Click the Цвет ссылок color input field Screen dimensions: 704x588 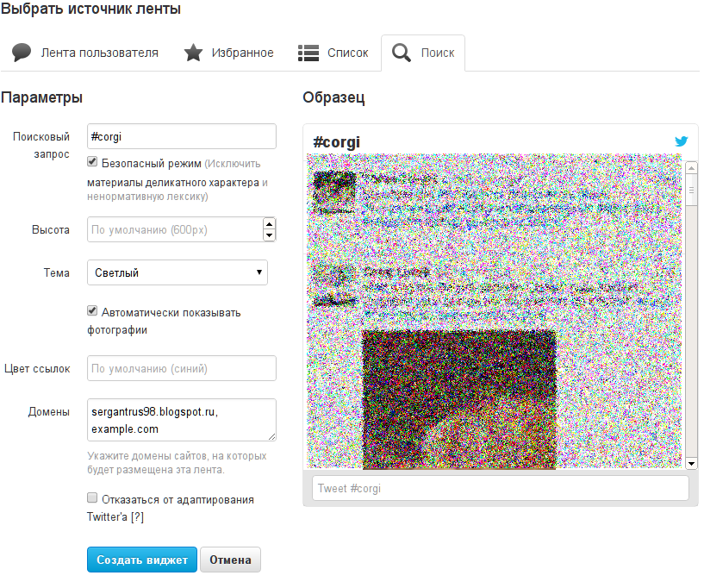pyautogui.click(x=182, y=368)
